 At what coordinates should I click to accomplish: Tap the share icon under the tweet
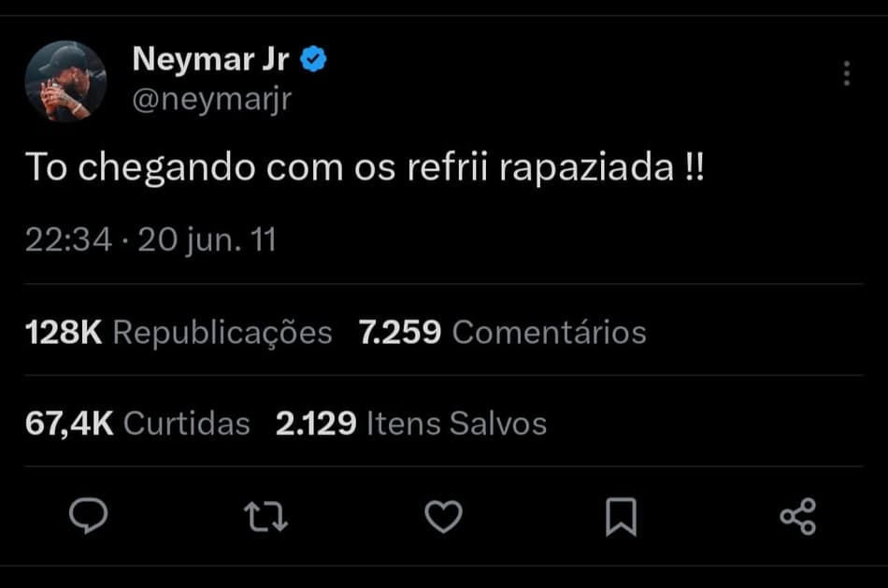tap(797, 516)
